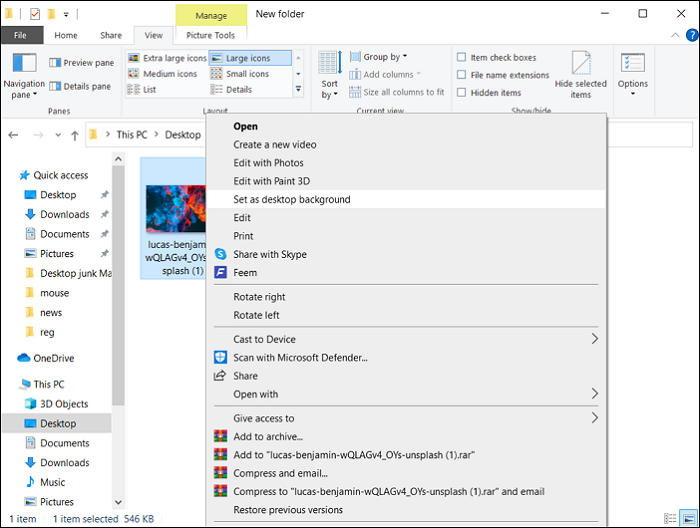Select Quick access in sidebar
The width and height of the screenshot is (700, 528).
coord(54,175)
